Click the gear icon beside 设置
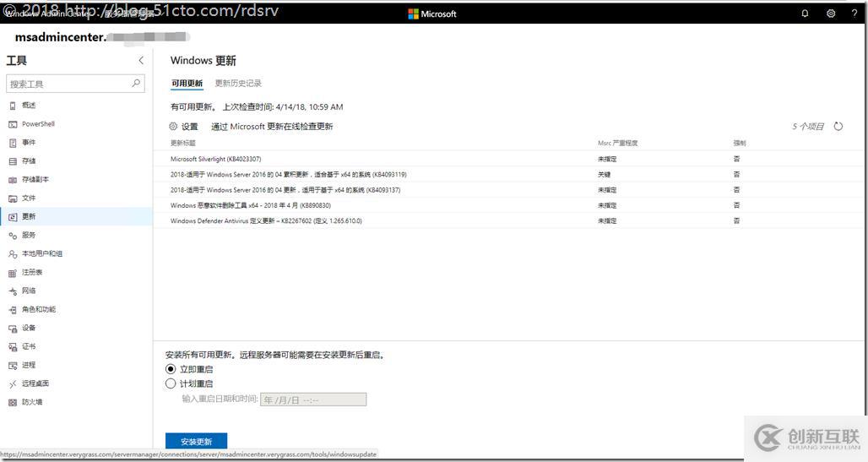 [x=173, y=127]
